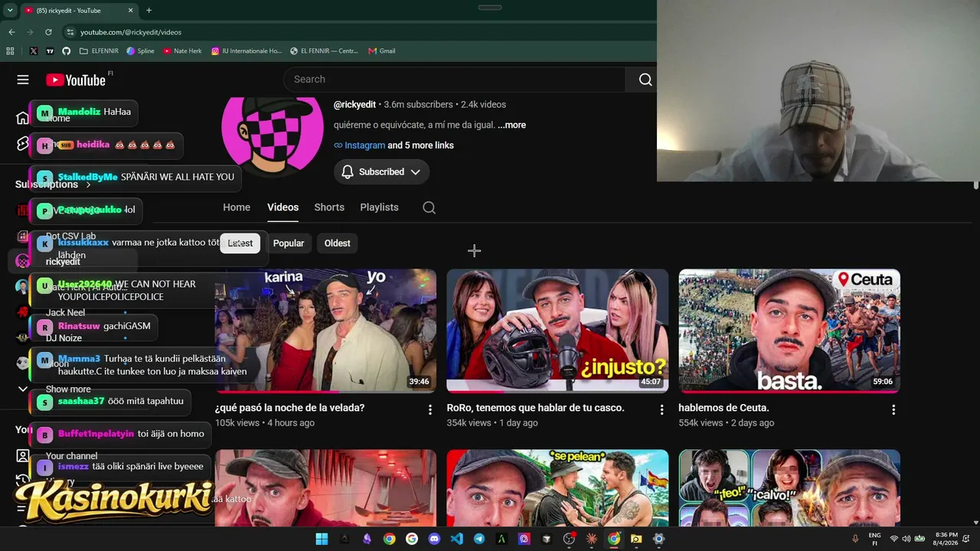Screen dimensions: 980x551
Task: Open the Nate Herk bookmark
Action: tap(182, 51)
